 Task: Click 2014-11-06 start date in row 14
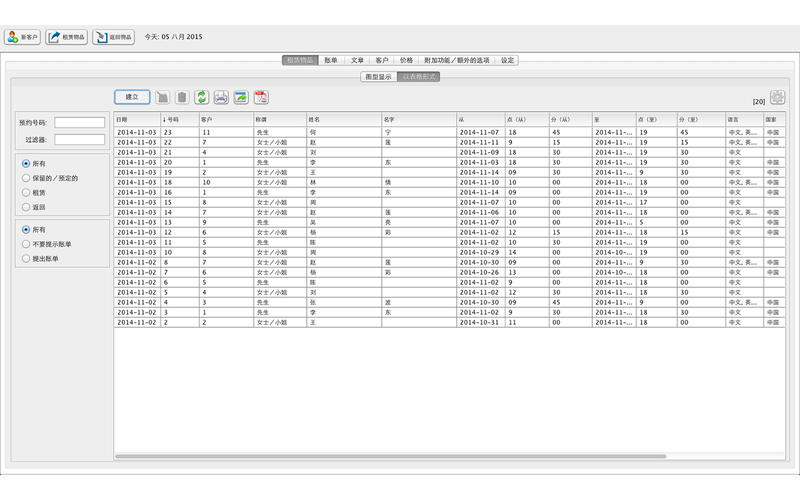coord(479,212)
